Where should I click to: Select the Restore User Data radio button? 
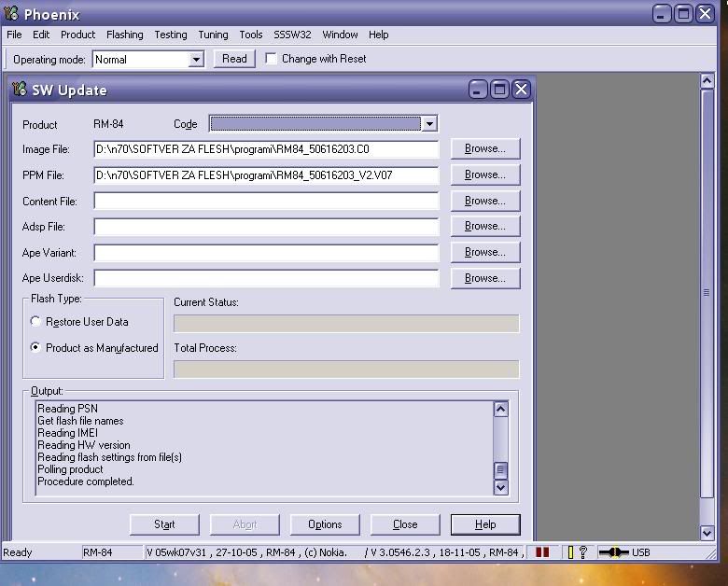coord(36,322)
